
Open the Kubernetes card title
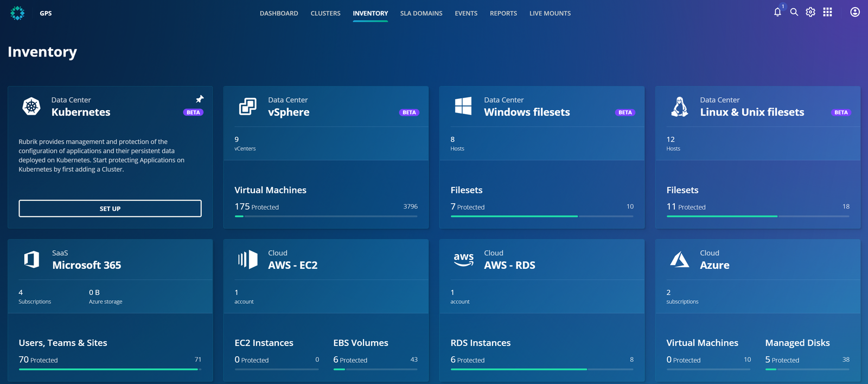(81, 112)
